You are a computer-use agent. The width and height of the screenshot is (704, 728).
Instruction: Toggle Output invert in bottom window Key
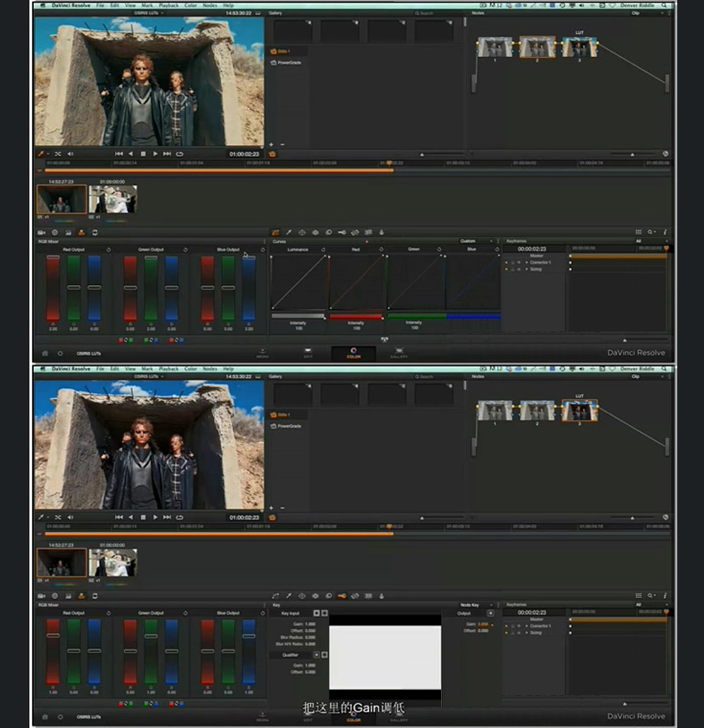(x=490, y=613)
